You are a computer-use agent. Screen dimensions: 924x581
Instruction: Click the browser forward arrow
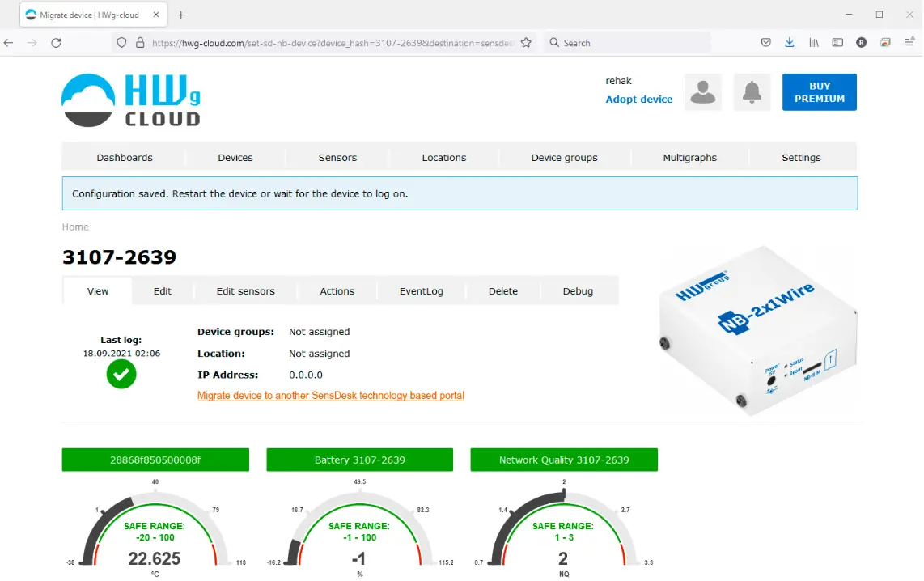click(x=32, y=42)
